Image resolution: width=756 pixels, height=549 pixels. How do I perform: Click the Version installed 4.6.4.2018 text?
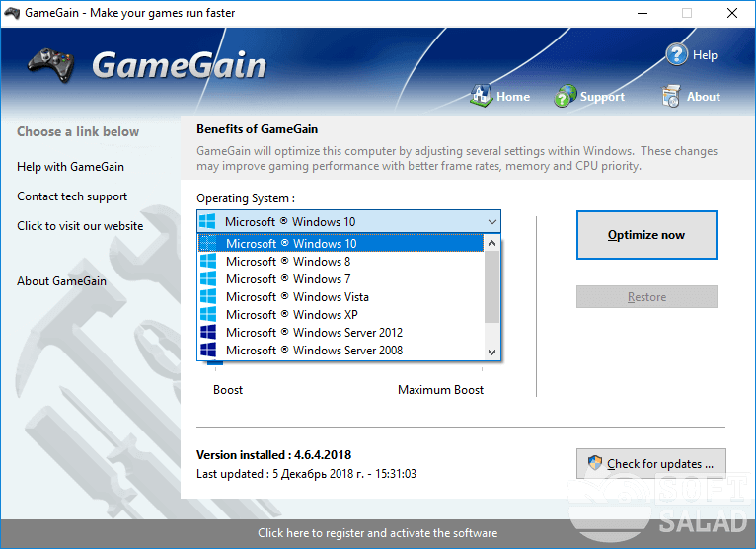(x=273, y=455)
